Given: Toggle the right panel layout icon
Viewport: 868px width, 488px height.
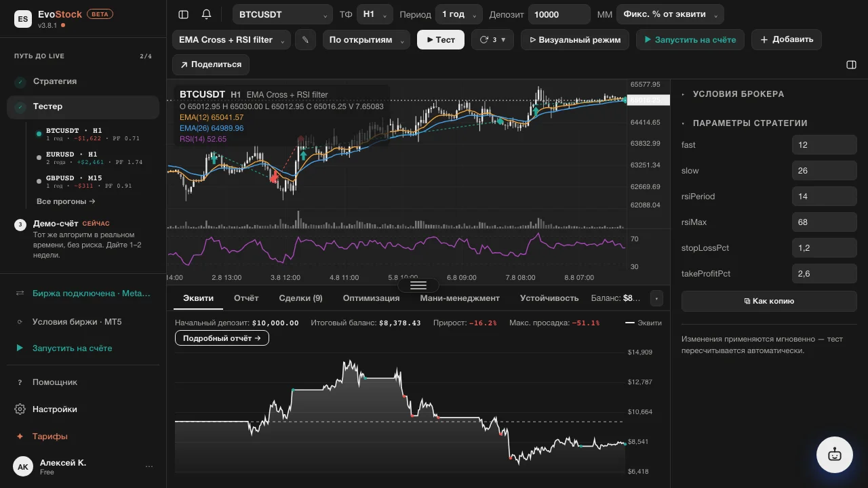Looking at the screenshot, I should click(852, 65).
